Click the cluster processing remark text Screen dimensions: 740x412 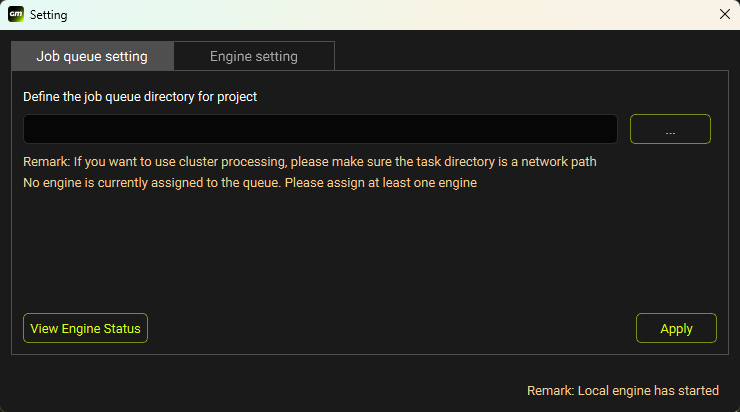tap(310, 161)
